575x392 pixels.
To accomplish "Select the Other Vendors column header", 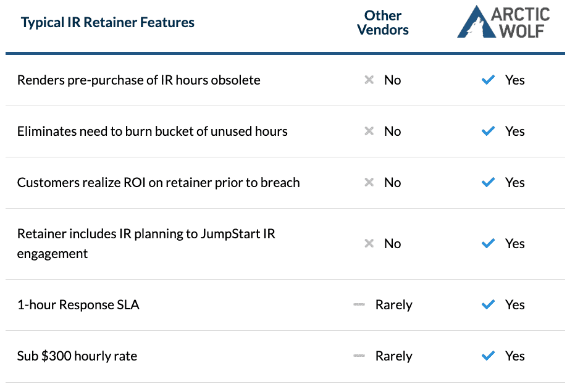I will [x=383, y=23].
